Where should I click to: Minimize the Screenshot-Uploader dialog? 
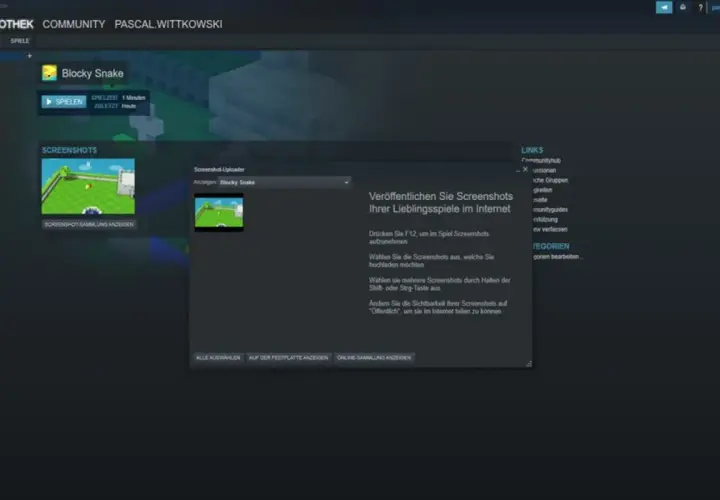[x=518, y=170]
